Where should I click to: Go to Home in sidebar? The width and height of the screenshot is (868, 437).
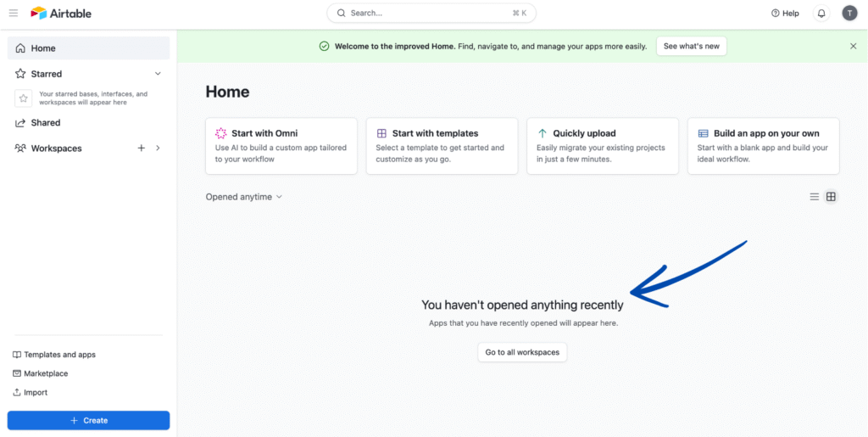(x=88, y=48)
